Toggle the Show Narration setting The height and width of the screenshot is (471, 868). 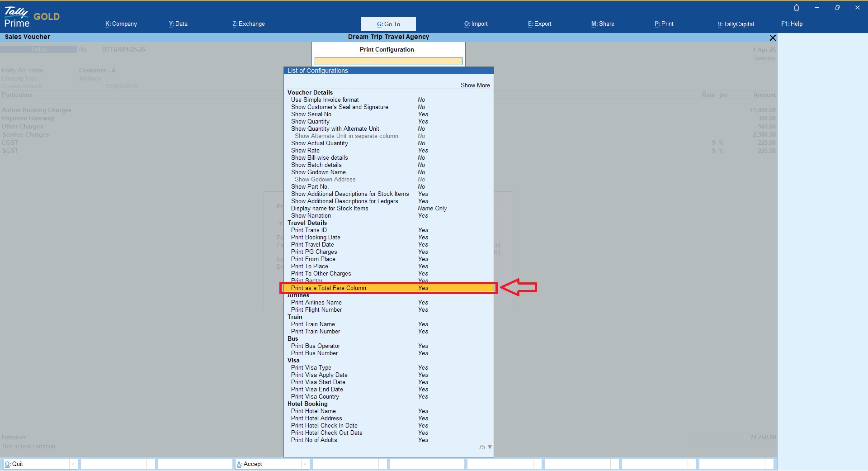coord(311,216)
